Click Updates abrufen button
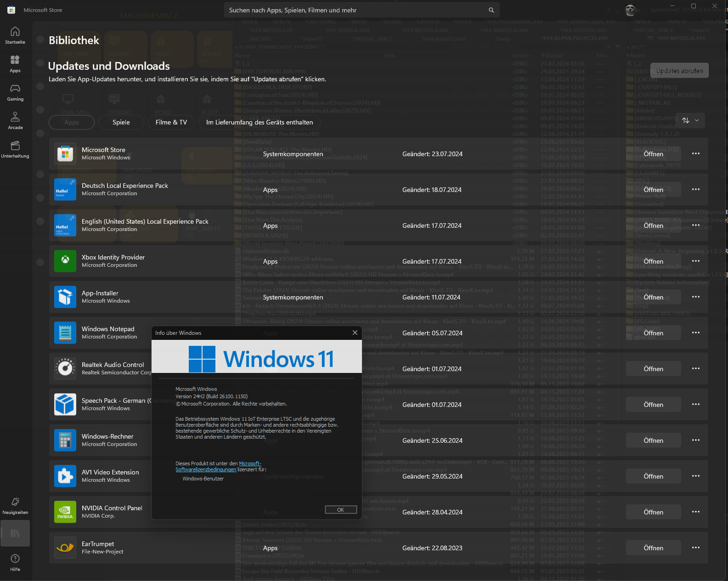This screenshot has height=581, width=728. coord(679,71)
